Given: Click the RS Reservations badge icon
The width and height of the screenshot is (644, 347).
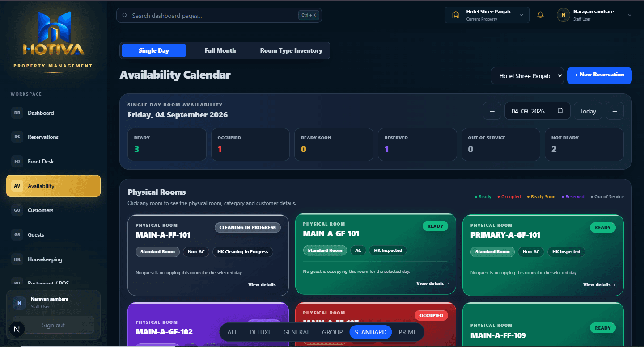Looking at the screenshot, I should 17,137.
